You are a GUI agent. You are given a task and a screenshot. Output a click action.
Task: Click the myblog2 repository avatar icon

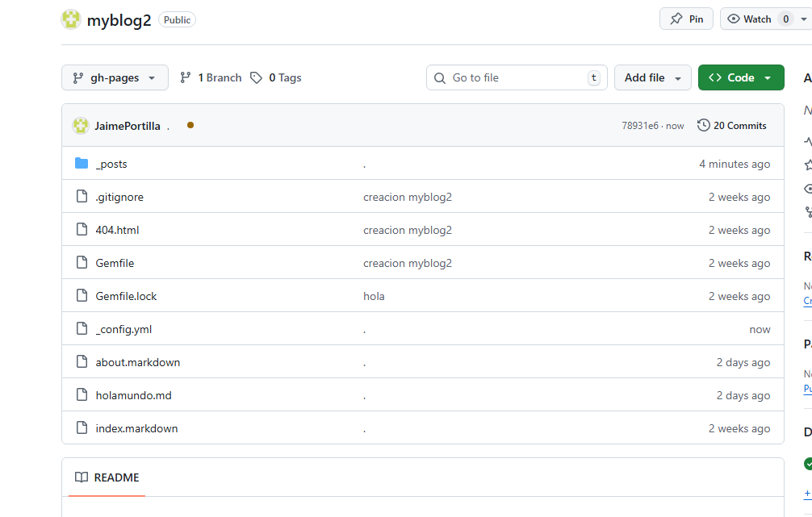coord(71,19)
